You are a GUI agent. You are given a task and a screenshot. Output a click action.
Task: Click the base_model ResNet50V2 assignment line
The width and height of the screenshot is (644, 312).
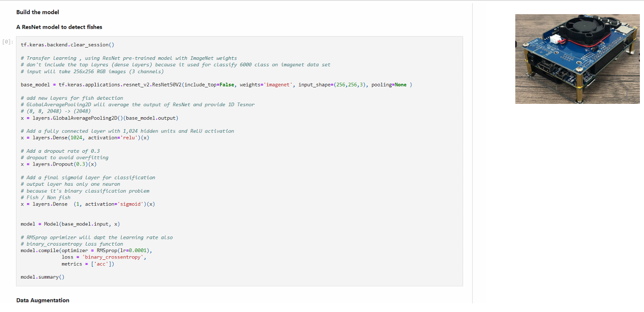tap(216, 85)
